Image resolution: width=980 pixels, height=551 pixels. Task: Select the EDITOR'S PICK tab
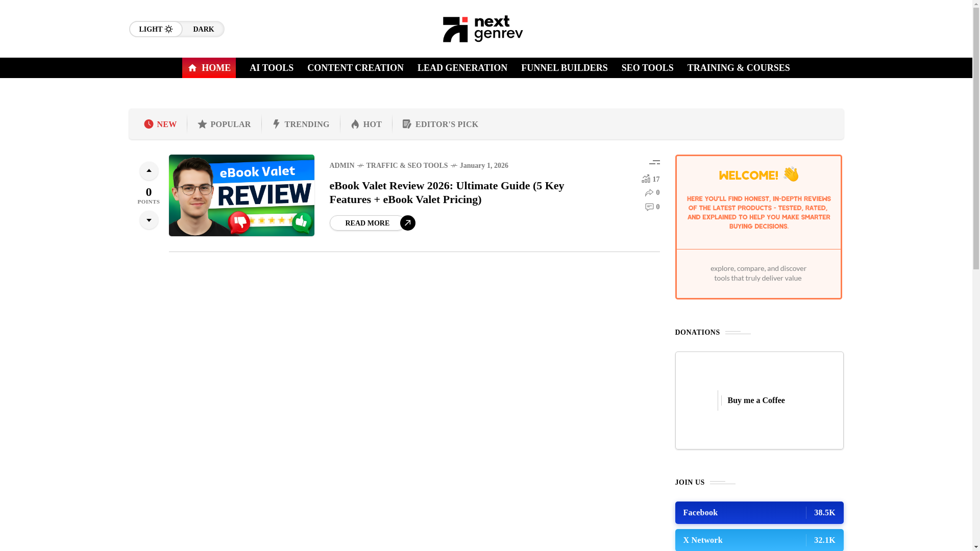pyautogui.click(x=440, y=124)
